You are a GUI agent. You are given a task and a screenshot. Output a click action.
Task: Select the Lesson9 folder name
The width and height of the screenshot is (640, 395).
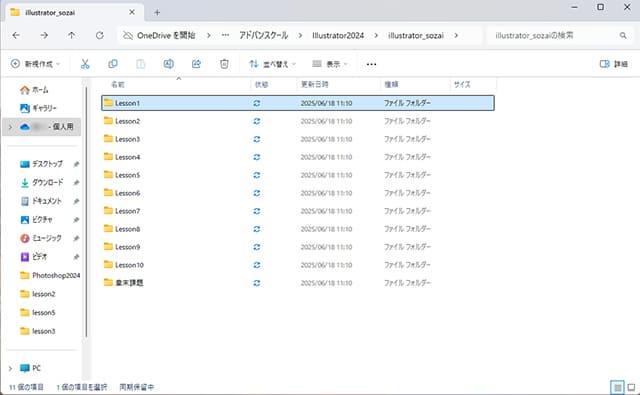[127, 247]
